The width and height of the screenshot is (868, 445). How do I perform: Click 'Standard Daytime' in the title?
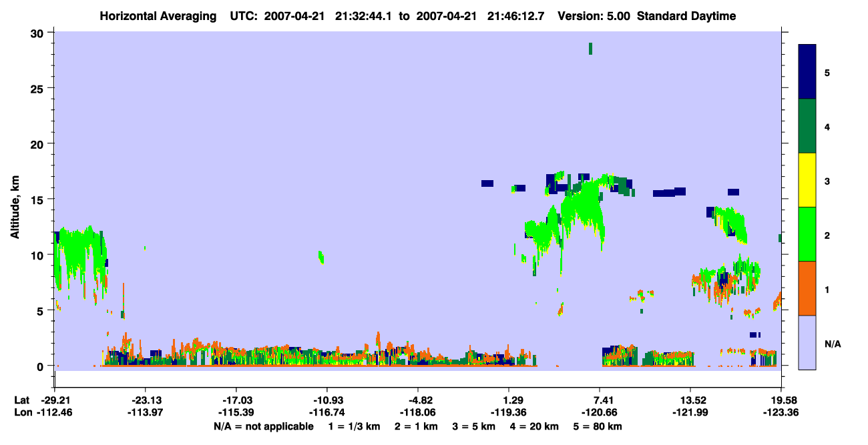click(x=686, y=16)
